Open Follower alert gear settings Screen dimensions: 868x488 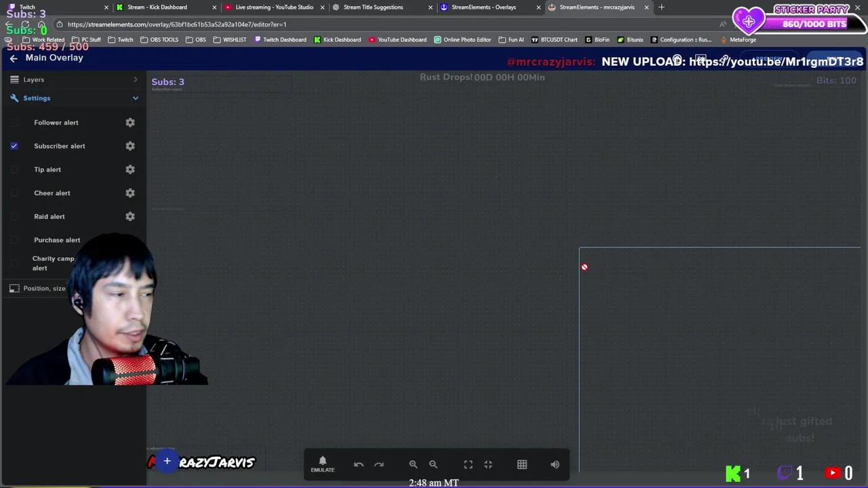(130, 123)
